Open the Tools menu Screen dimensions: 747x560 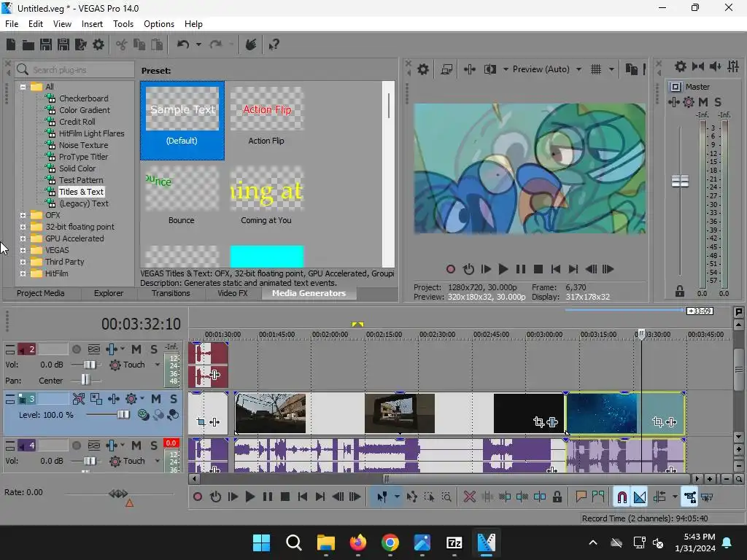(x=123, y=24)
